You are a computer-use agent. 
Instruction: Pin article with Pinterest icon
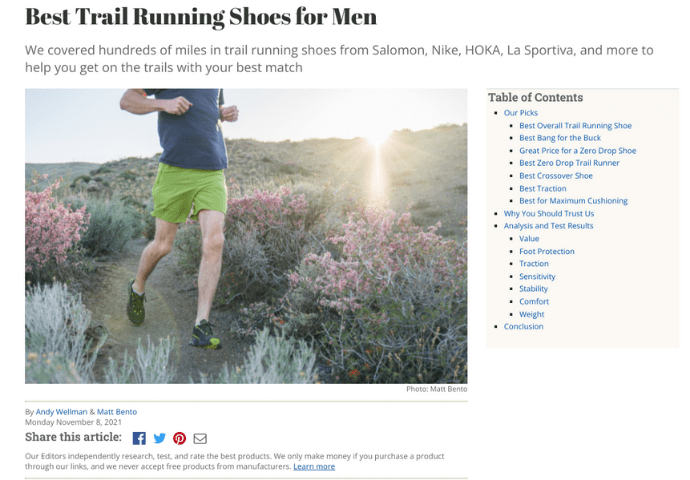point(179,438)
